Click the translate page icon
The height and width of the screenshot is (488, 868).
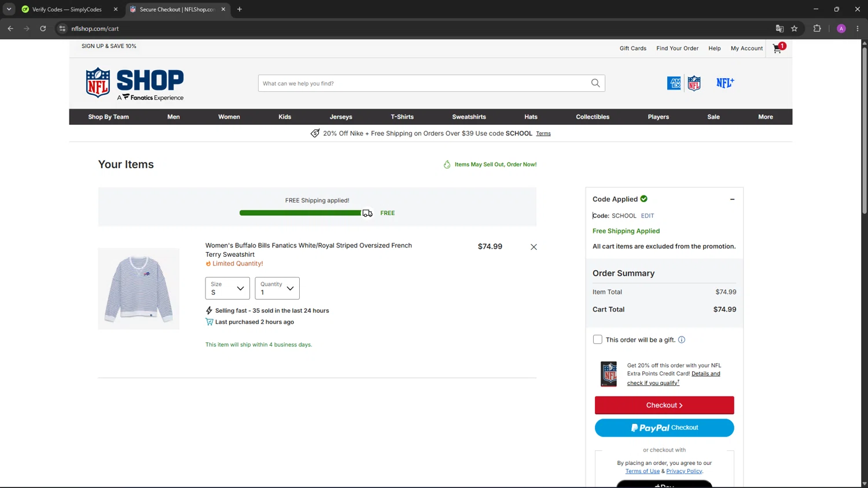[779, 28]
